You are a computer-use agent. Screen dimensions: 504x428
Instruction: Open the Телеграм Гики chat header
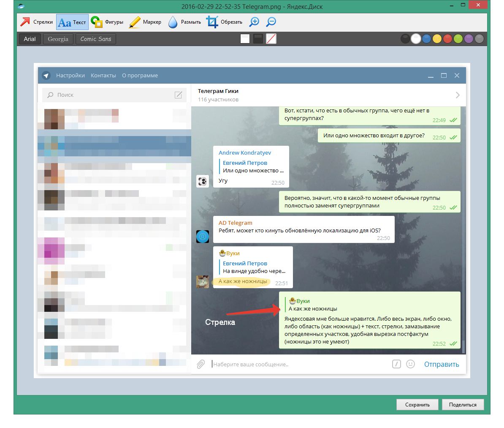coord(328,95)
